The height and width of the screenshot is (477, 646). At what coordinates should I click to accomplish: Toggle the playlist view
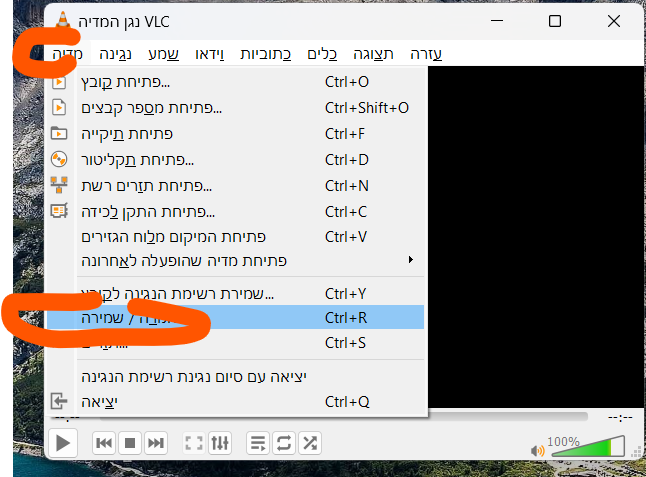coord(258,443)
